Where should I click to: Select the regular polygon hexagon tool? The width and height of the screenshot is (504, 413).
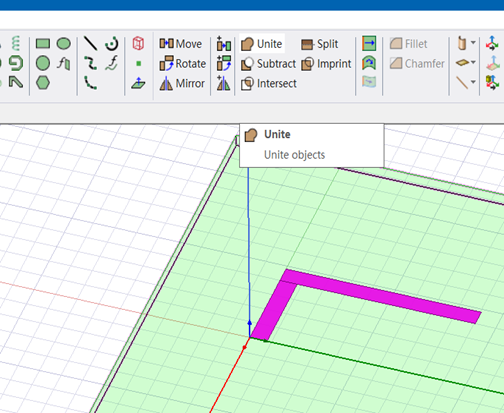(43, 82)
